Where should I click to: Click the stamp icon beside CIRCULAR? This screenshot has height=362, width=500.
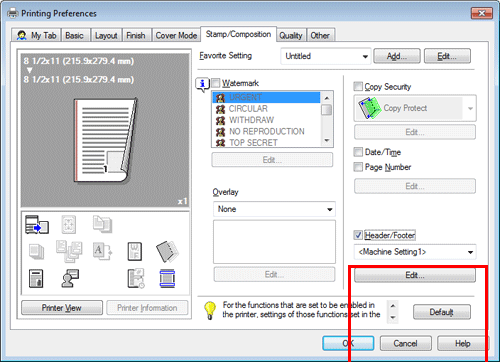click(220, 109)
